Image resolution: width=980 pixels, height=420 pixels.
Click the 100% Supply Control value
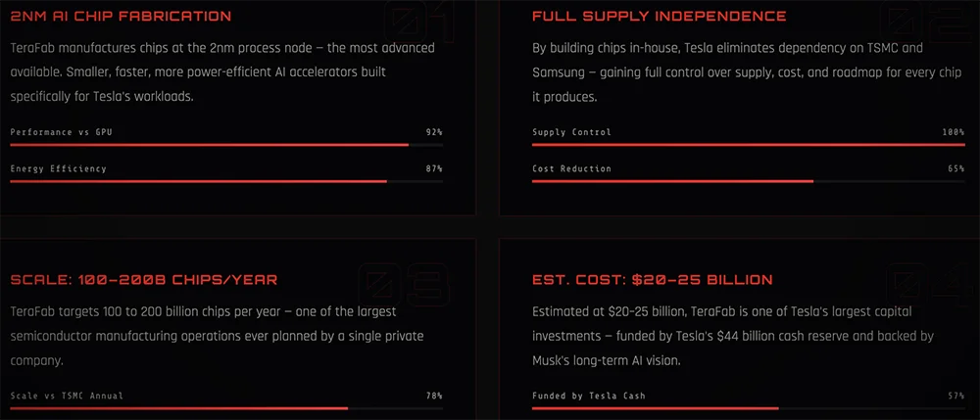[x=953, y=132]
